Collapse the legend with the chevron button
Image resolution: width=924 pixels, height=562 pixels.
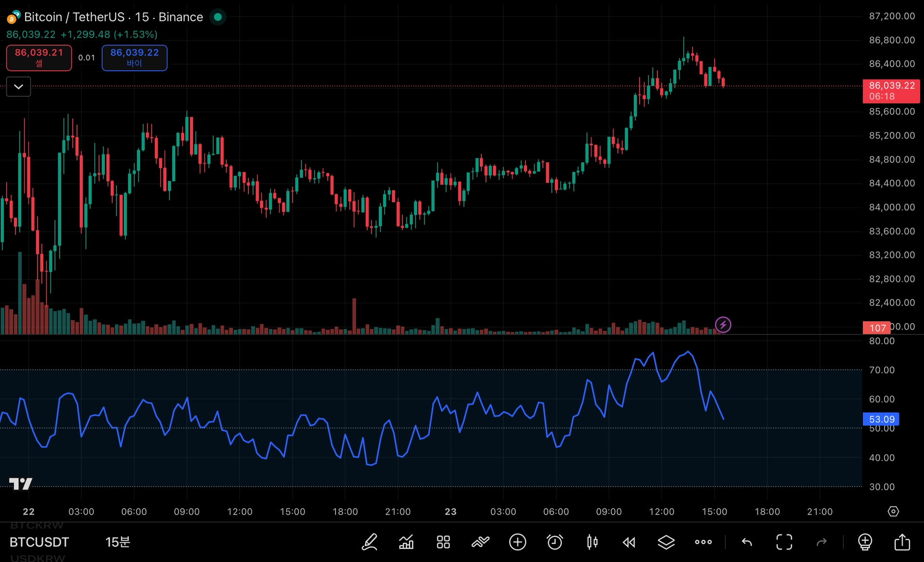click(x=19, y=87)
